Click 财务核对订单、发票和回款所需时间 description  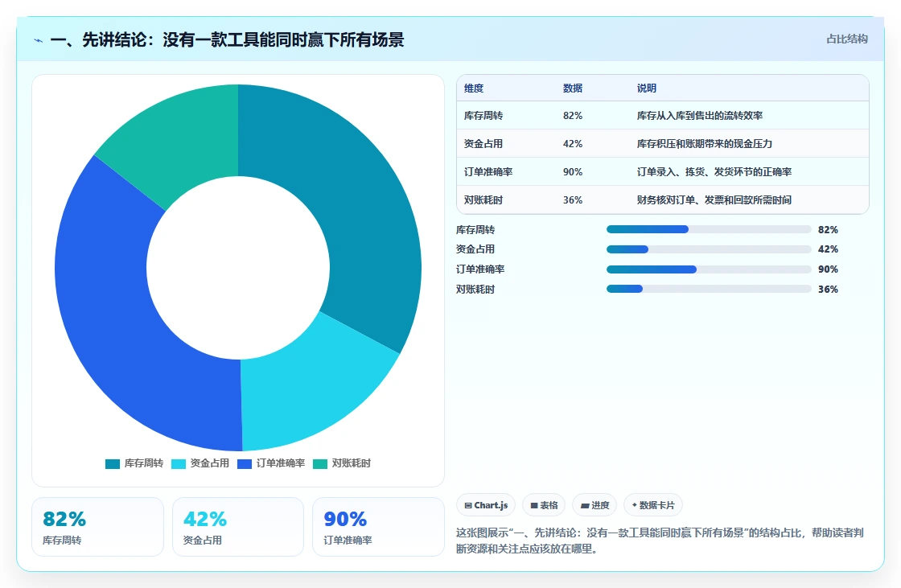[x=714, y=200]
